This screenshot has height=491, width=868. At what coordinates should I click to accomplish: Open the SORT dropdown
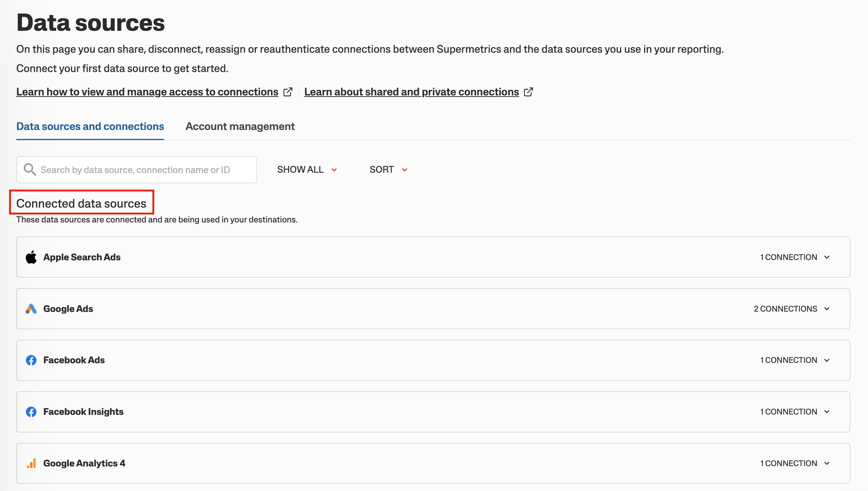pyautogui.click(x=388, y=170)
